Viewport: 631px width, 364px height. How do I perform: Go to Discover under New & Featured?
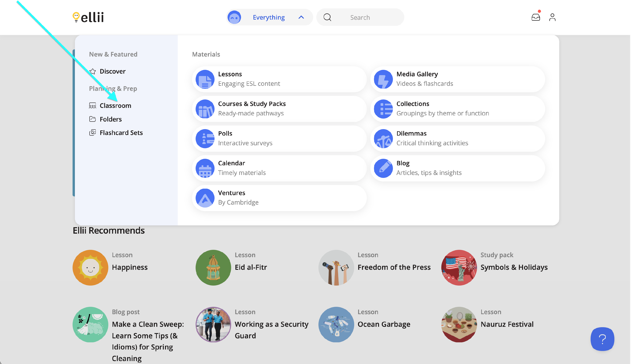point(113,71)
